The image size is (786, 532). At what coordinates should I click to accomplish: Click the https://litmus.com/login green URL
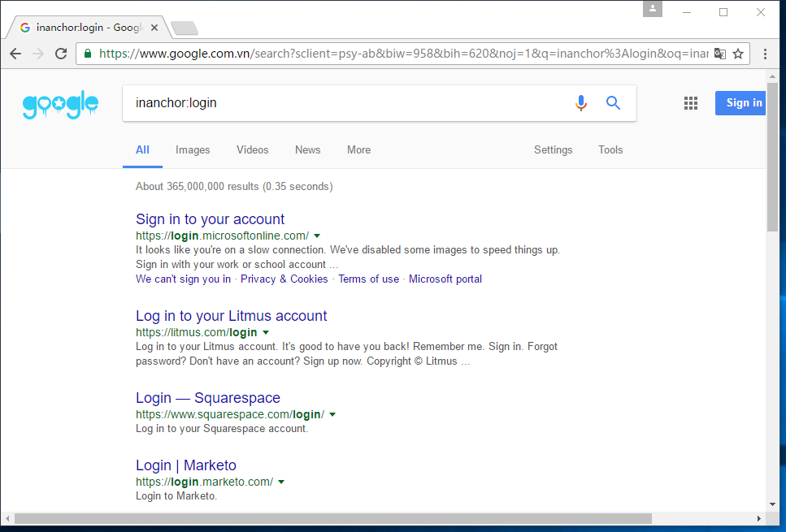[196, 333]
